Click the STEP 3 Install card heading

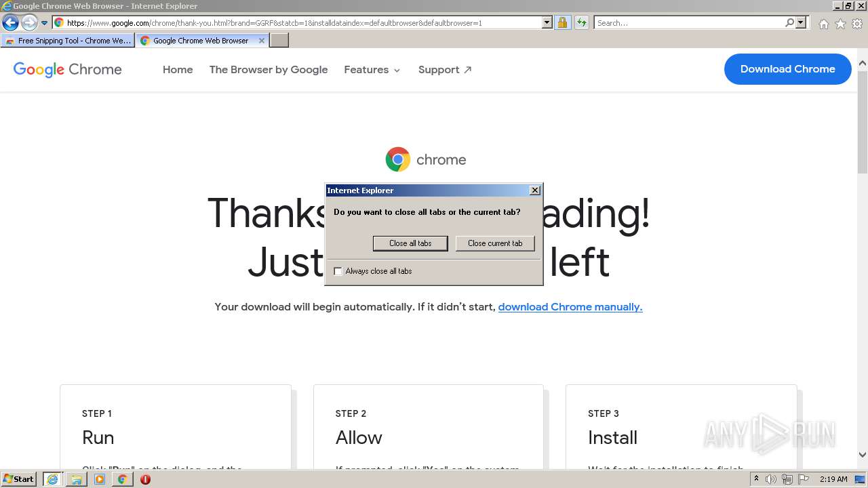pyautogui.click(x=612, y=437)
